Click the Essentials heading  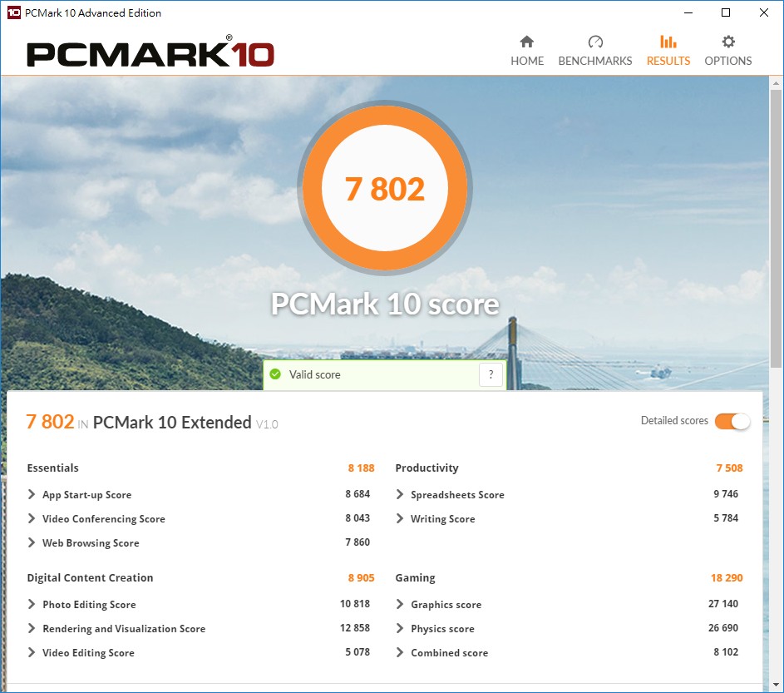click(53, 468)
